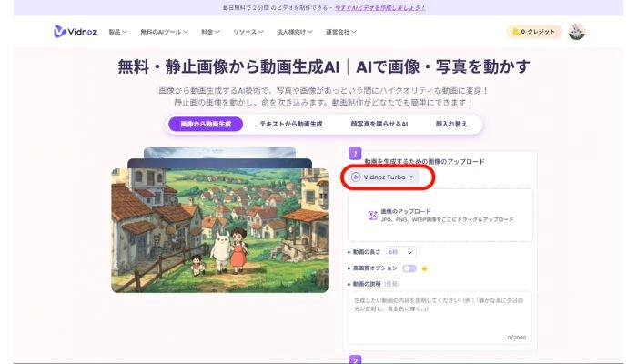Switch to 顔入れ替え tab

pos(451,124)
